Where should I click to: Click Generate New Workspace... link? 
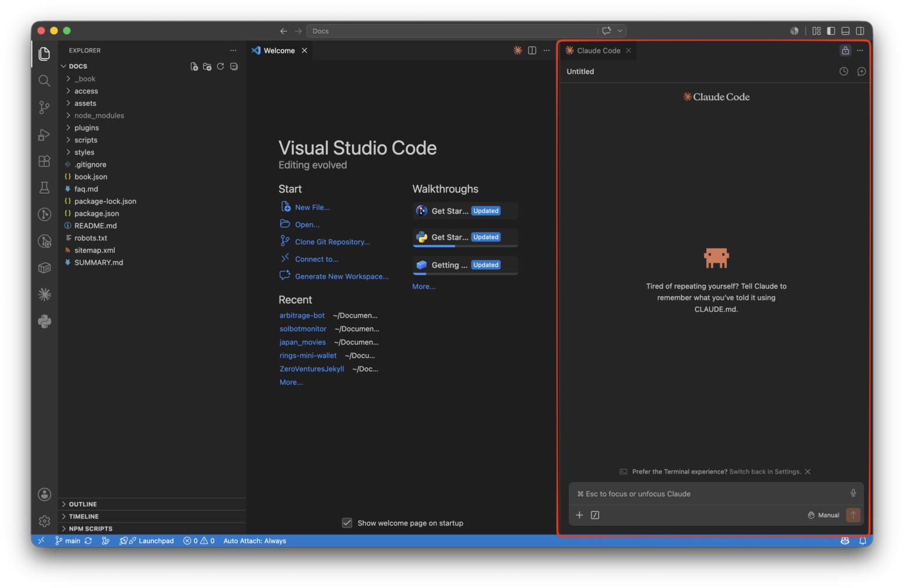tap(342, 277)
